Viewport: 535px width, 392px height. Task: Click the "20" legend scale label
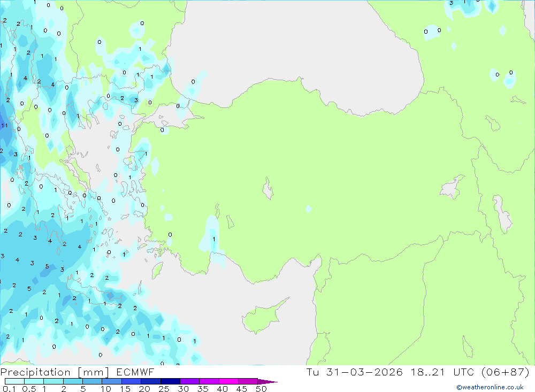pyautogui.click(x=144, y=389)
